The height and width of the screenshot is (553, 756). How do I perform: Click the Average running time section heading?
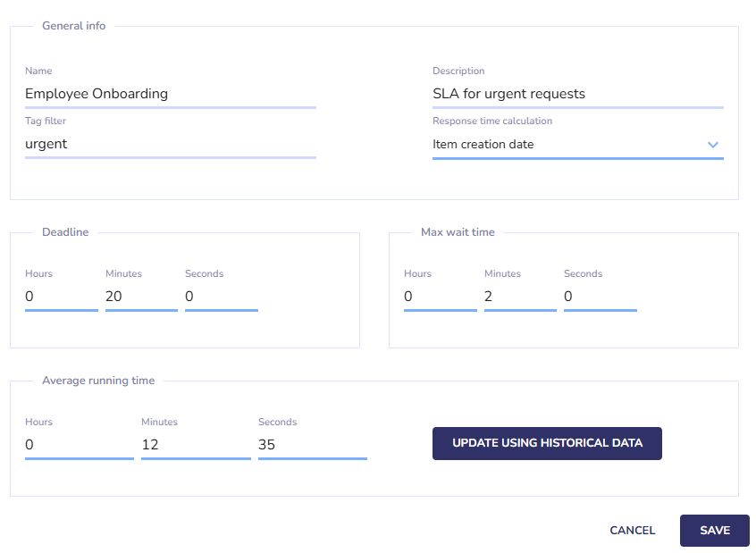pos(98,381)
